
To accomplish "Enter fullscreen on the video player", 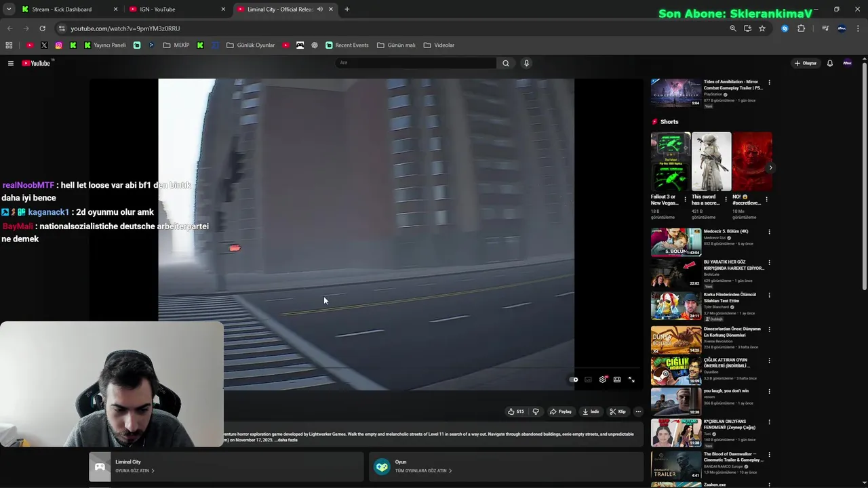I will pyautogui.click(x=631, y=380).
